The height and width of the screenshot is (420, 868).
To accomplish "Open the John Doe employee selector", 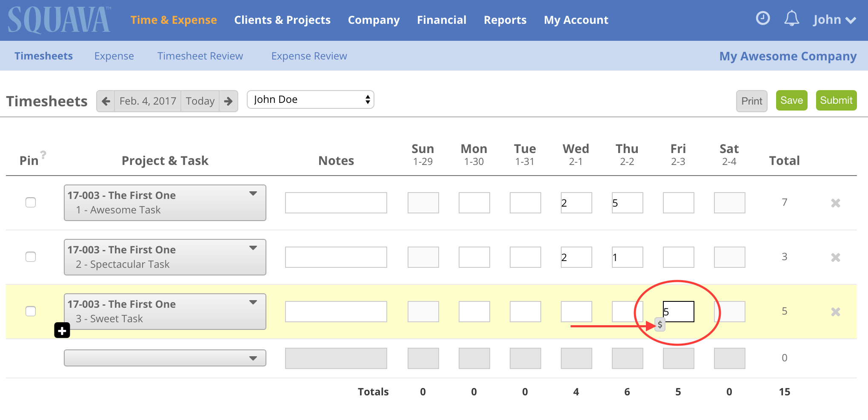I will [x=310, y=99].
